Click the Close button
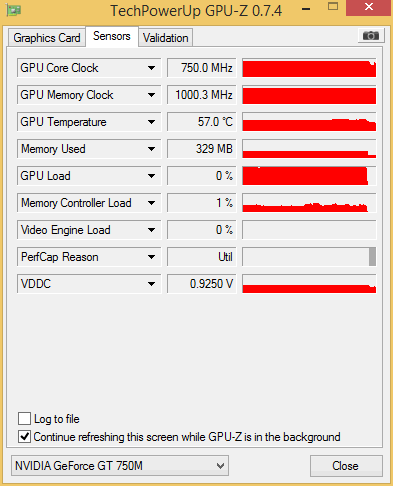This screenshot has height=486, width=393. (x=346, y=466)
